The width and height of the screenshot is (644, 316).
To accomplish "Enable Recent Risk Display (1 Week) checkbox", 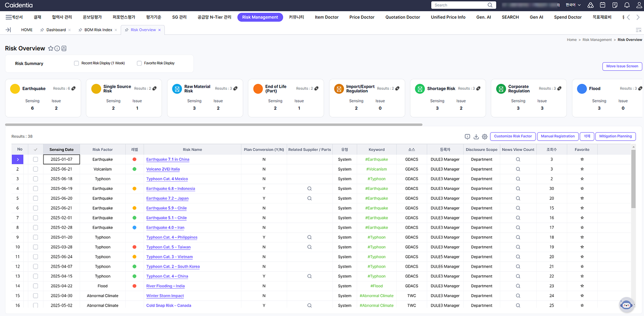I will click(x=77, y=63).
